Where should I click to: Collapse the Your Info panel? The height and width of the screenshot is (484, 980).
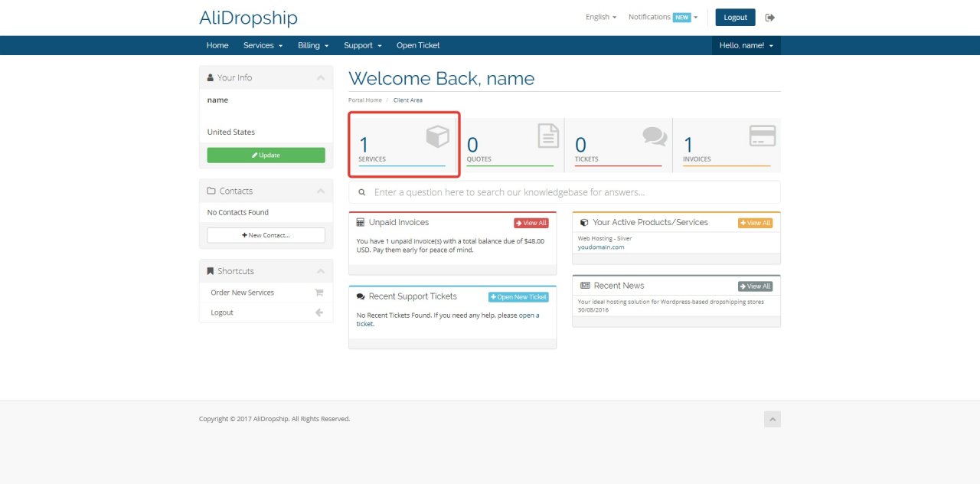(320, 78)
